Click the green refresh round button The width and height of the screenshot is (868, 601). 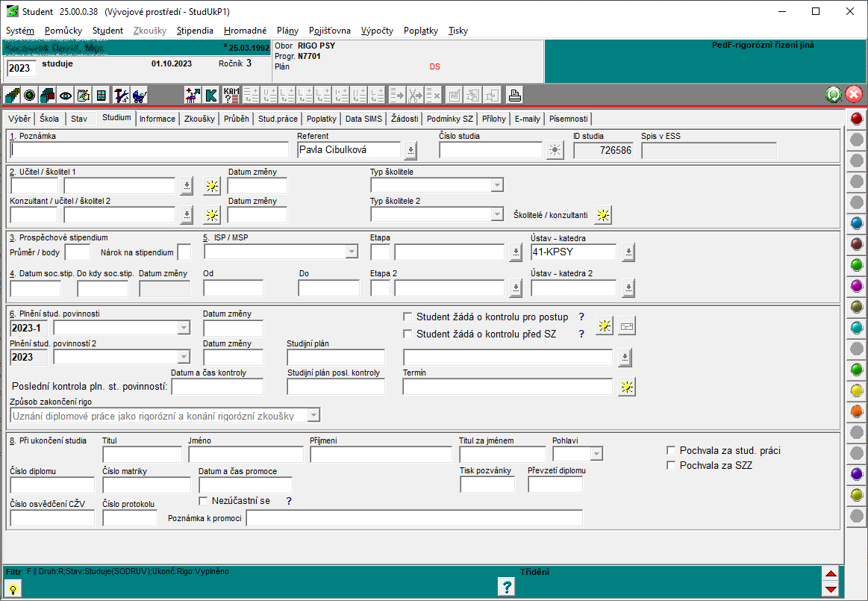pos(834,95)
